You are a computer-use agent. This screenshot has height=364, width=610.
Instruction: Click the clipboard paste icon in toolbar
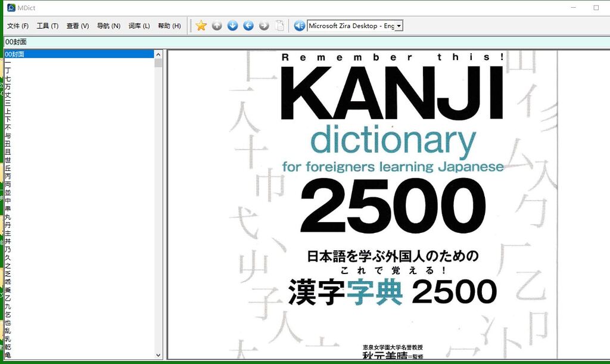279,26
